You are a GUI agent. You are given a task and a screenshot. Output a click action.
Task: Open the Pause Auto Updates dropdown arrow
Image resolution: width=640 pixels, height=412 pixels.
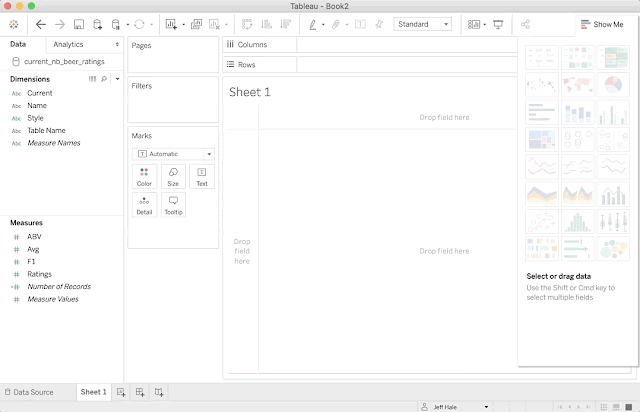click(x=128, y=25)
